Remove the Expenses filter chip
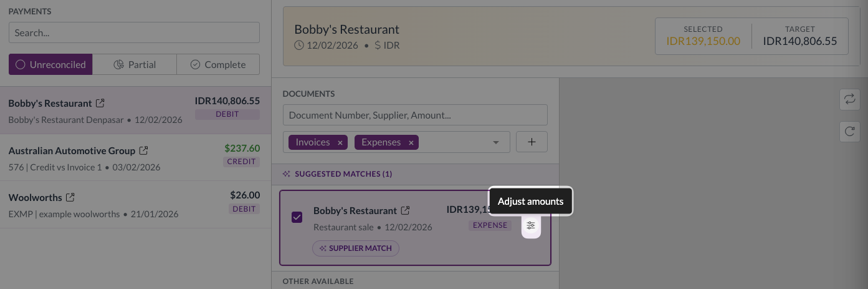 tap(411, 142)
